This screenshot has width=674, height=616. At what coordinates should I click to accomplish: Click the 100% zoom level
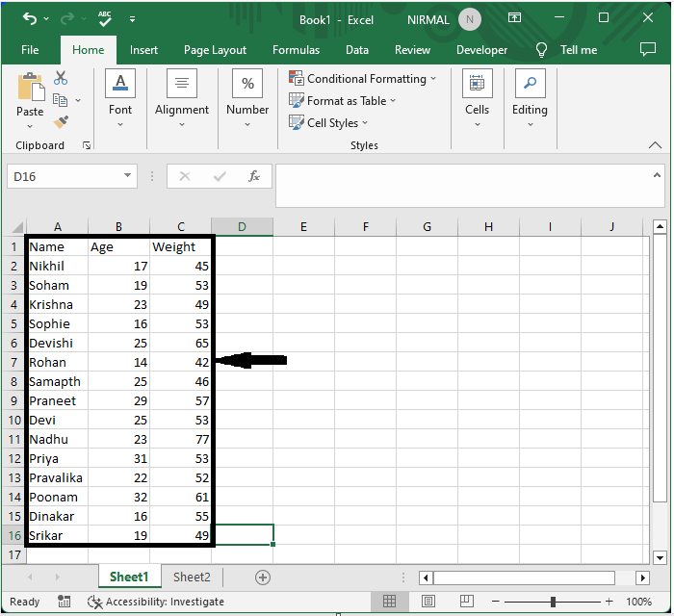click(x=638, y=602)
